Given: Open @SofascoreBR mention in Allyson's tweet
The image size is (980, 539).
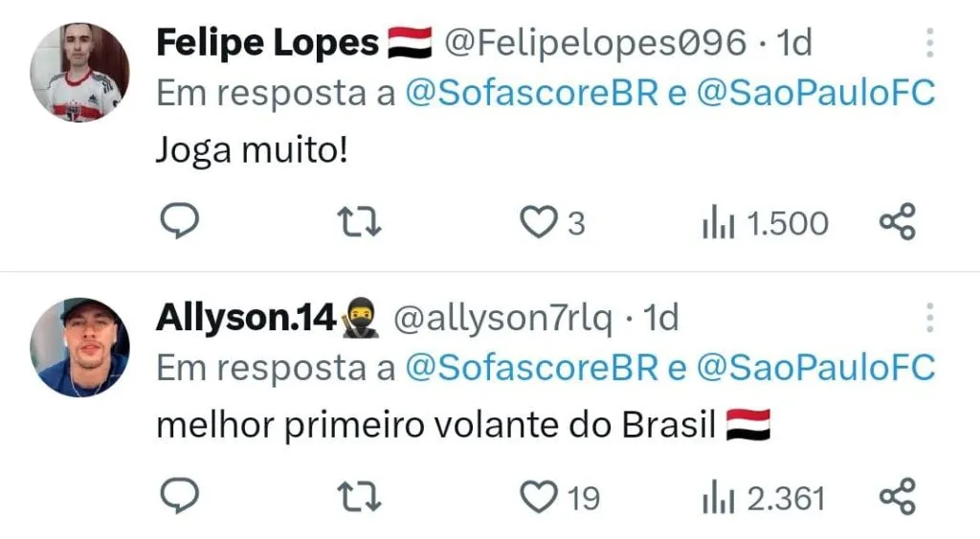Looking at the screenshot, I should pyautogui.click(x=532, y=368).
